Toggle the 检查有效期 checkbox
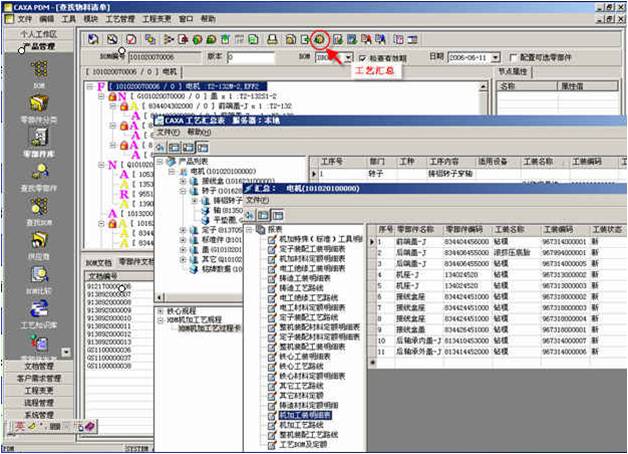 click(362, 58)
